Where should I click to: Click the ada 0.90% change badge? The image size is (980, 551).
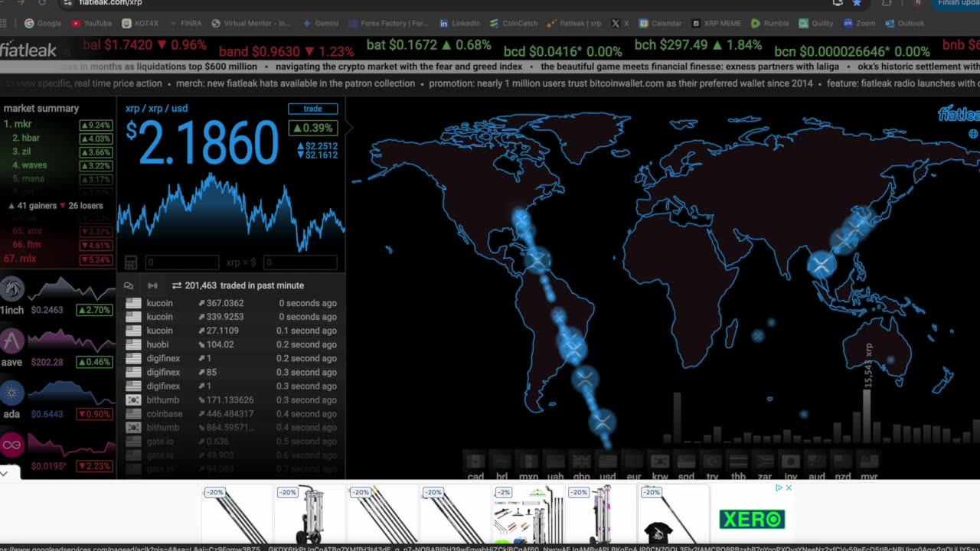(96, 414)
